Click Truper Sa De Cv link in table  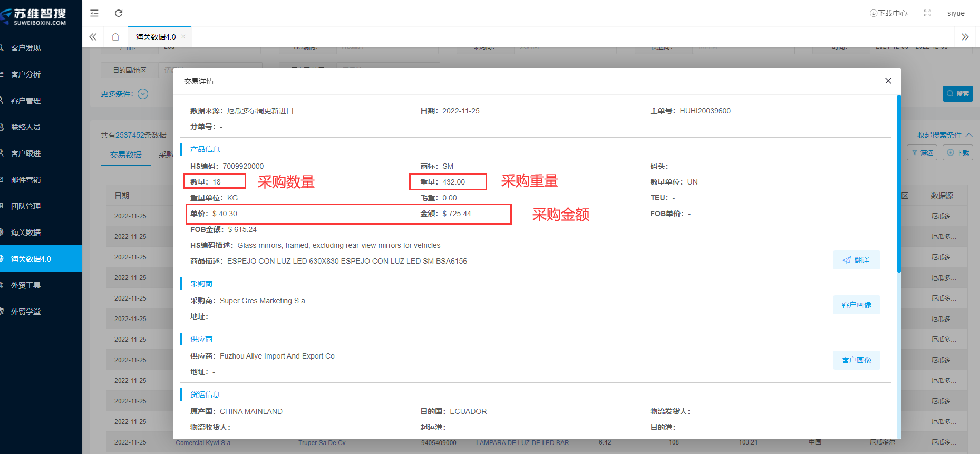click(x=322, y=443)
